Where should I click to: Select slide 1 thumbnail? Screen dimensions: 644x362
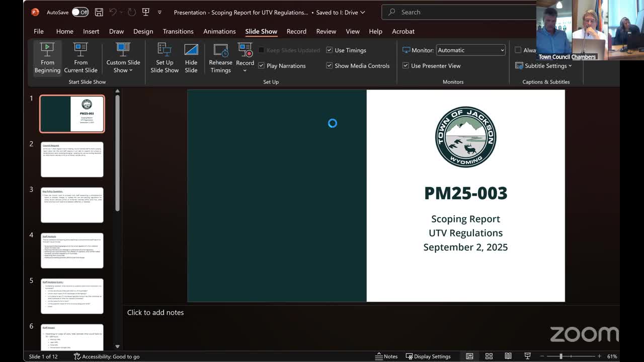coord(72,114)
